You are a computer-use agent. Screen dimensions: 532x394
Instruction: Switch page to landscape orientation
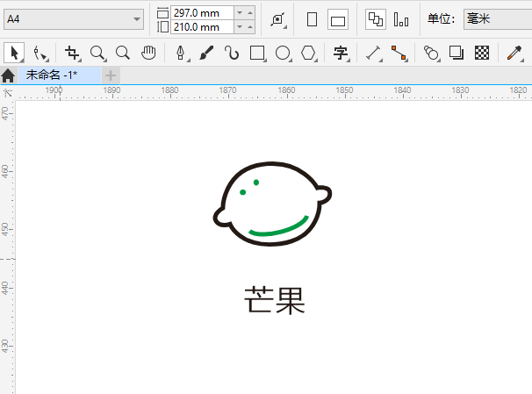338,19
